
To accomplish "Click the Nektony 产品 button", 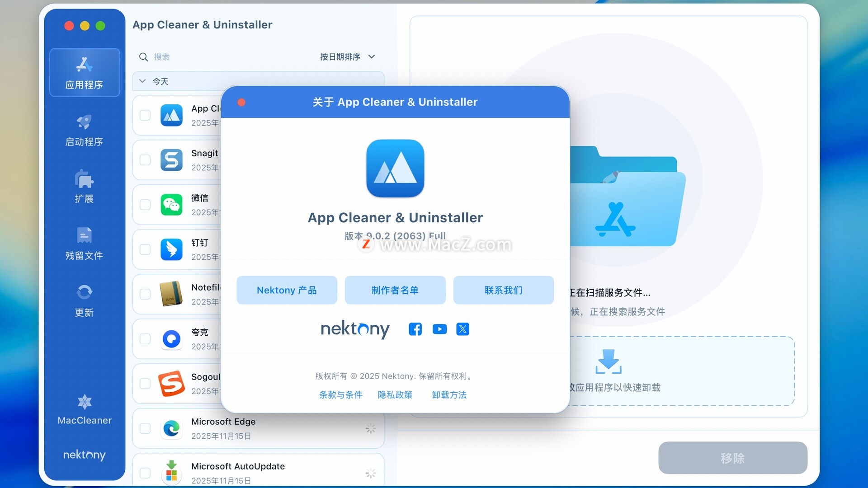I will click(x=287, y=290).
